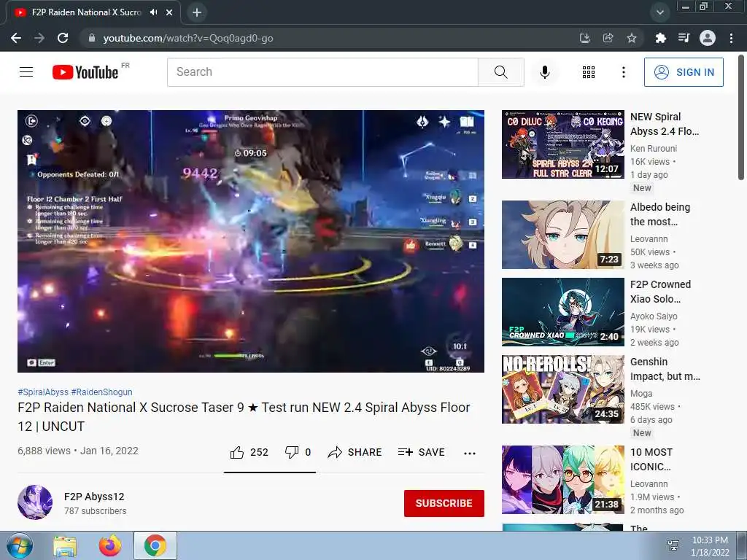Open the F2P Abyss12 channel avatar

(x=35, y=502)
